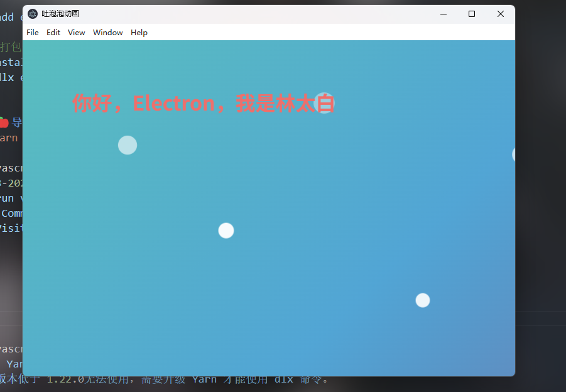Open the Help menu
566x392 pixels.
coord(139,33)
